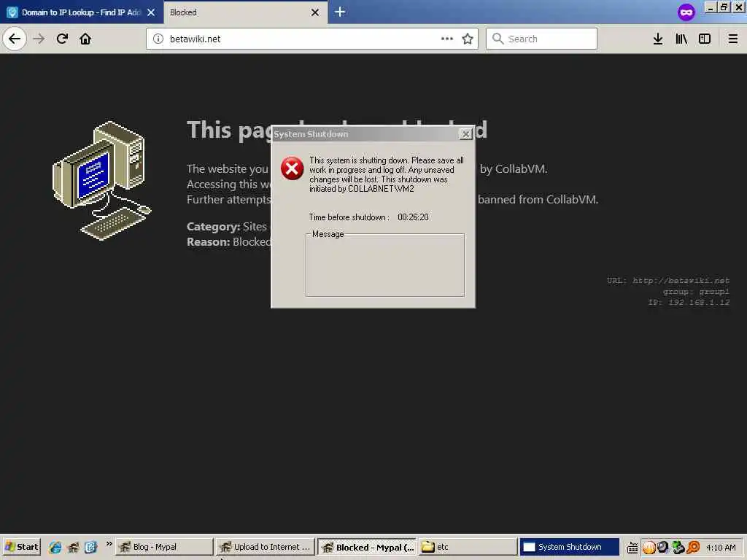The image size is (747, 560).
Task: Open the browser hamburger menu
Action: (x=733, y=39)
